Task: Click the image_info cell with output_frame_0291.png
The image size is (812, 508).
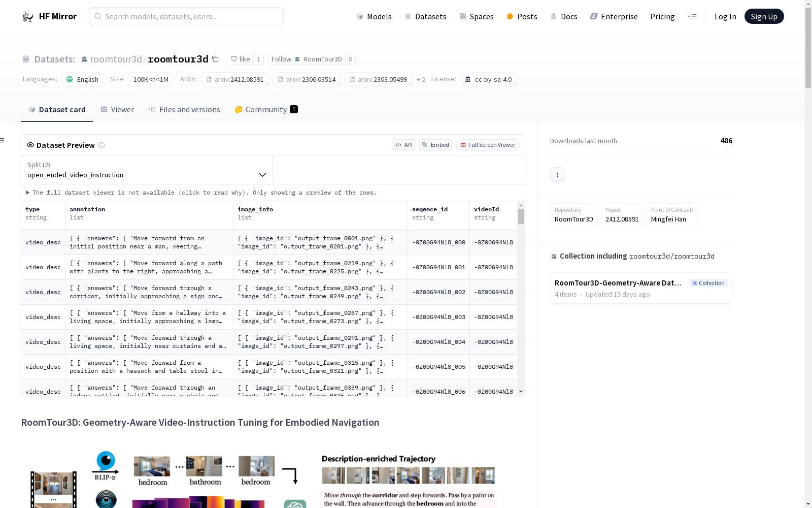Action: point(321,342)
